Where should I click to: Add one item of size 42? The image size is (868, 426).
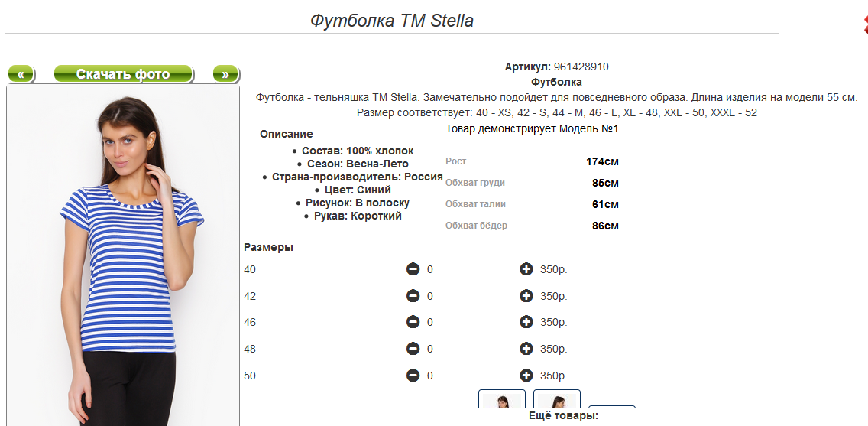[x=526, y=296]
